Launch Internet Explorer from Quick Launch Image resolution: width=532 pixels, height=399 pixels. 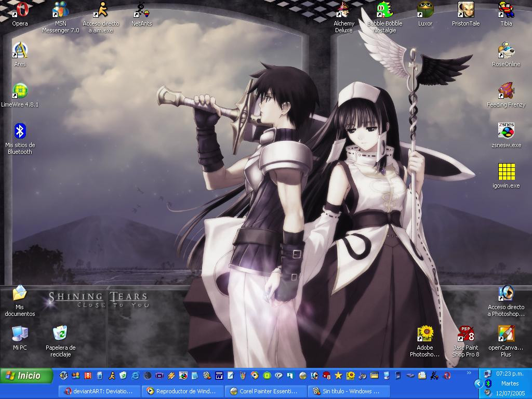[136, 375]
